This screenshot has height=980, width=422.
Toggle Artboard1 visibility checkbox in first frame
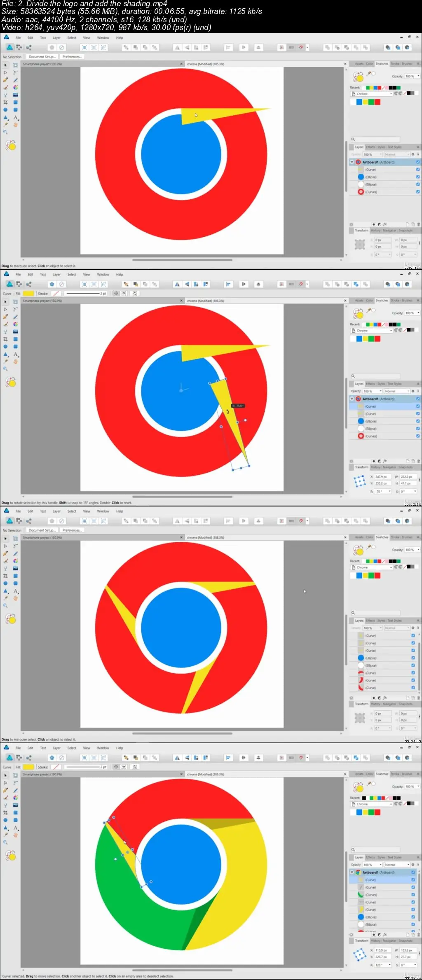point(418,162)
